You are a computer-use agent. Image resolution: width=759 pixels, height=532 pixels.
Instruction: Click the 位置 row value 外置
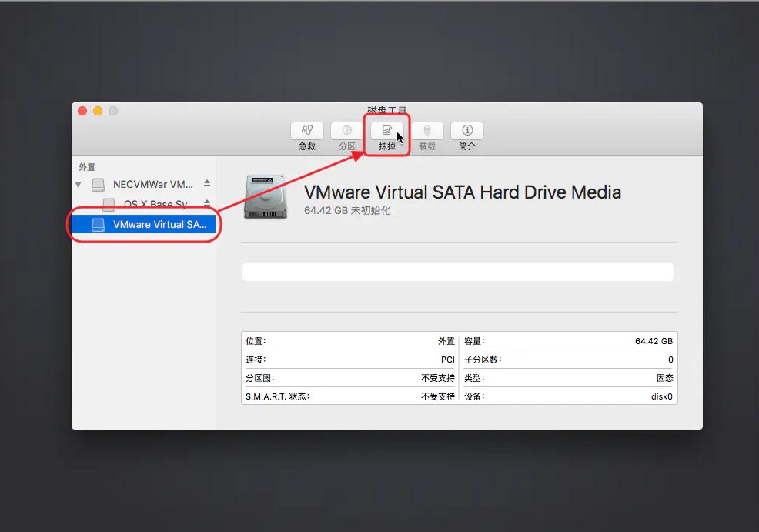coord(446,341)
